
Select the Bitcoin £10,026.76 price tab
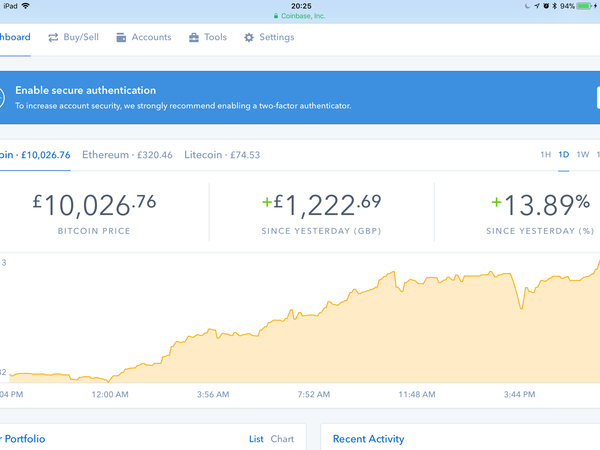click(x=35, y=155)
